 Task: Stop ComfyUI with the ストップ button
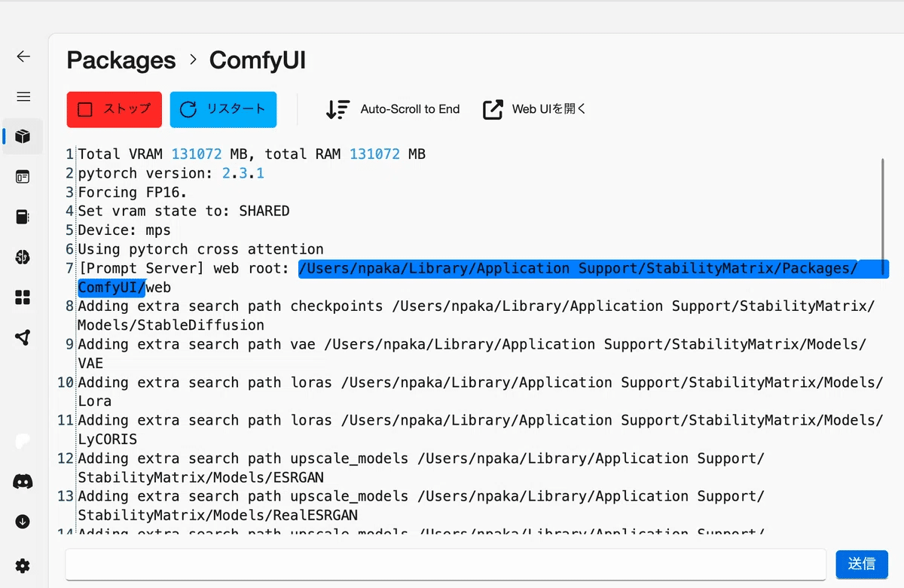coord(114,108)
